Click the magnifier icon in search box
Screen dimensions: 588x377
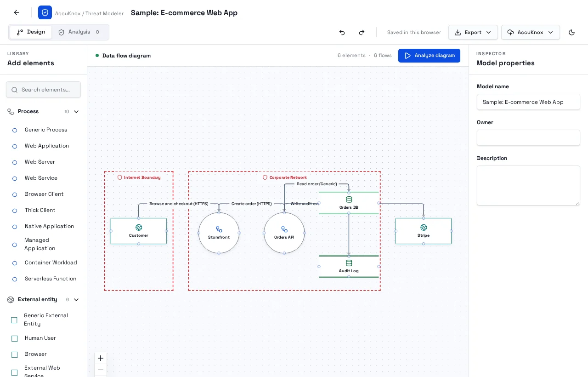(14, 90)
